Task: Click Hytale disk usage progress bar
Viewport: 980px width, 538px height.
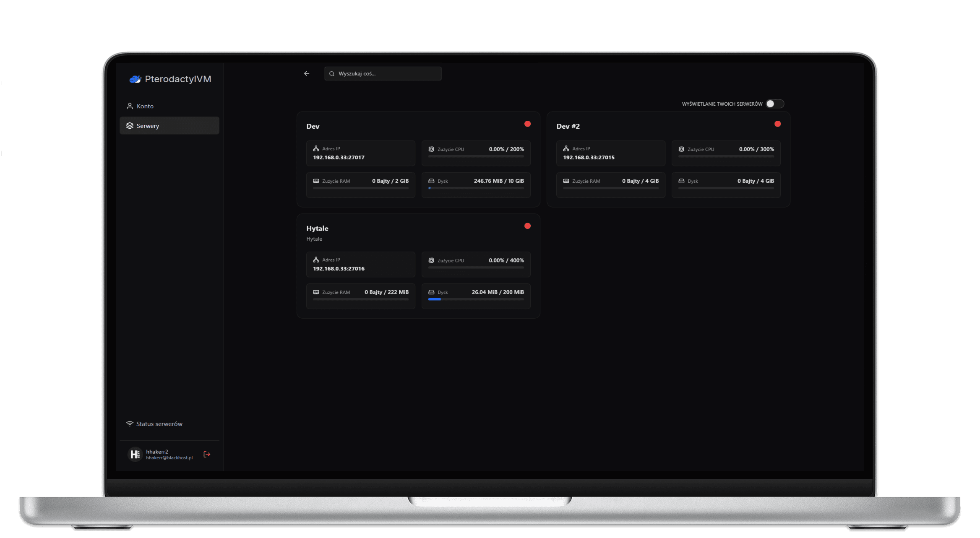Action: pyautogui.click(x=476, y=299)
